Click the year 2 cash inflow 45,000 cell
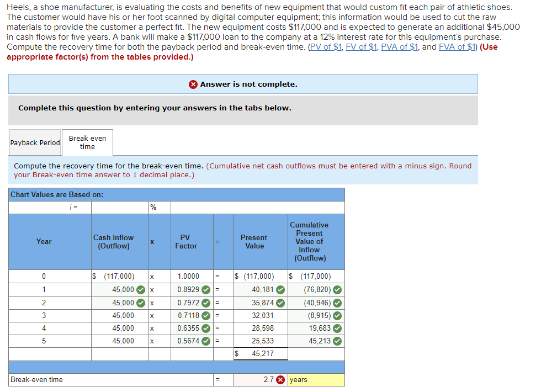Screen dimensions: 557x392 [120, 303]
